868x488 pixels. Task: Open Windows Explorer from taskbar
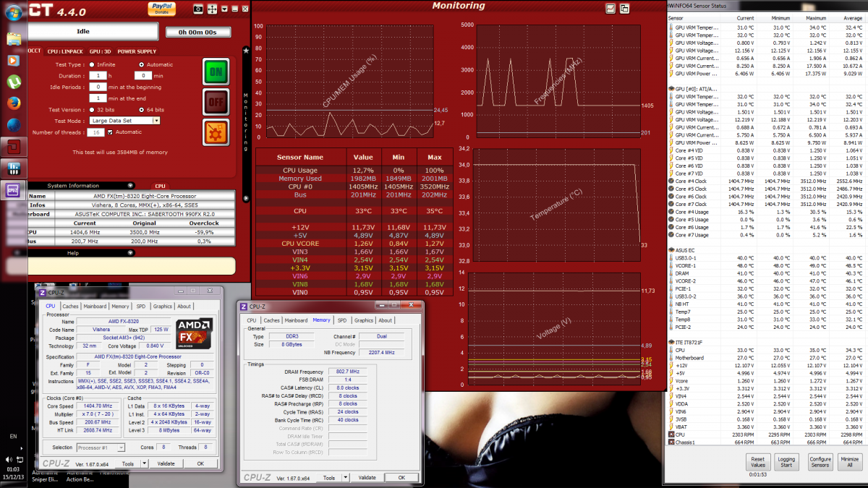pos(13,39)
